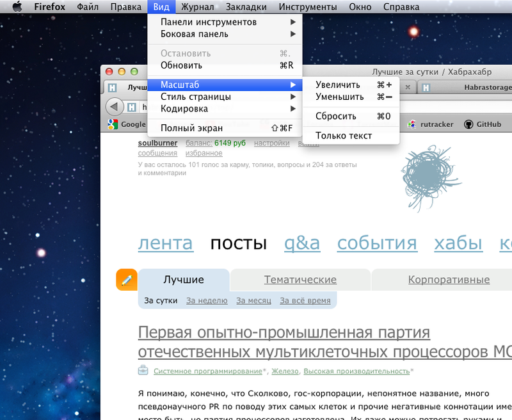512x420 pixels.
Task: Click the back navigation arrow
Action: coord(115,106)
